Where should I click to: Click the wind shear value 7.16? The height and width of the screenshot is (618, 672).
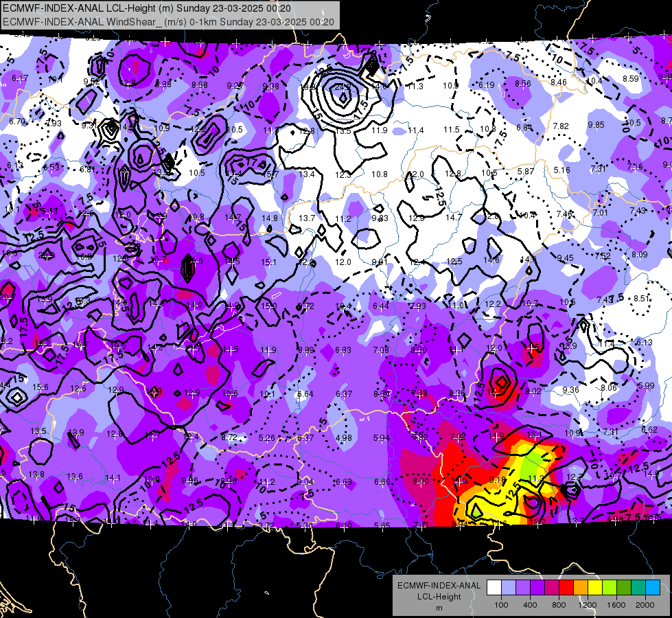tap(635, 166)
